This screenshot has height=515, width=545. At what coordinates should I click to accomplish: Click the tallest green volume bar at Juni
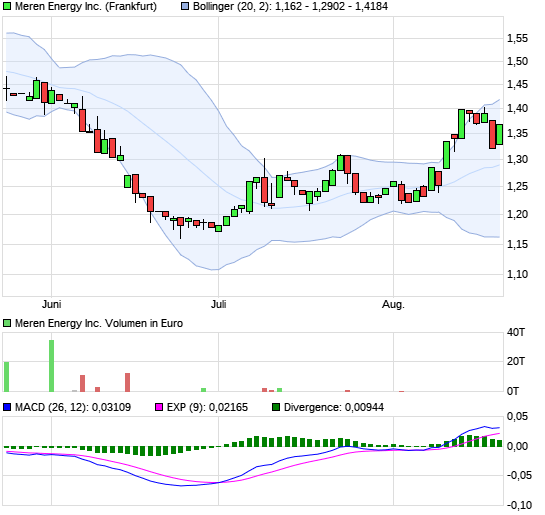click(51, 366)
